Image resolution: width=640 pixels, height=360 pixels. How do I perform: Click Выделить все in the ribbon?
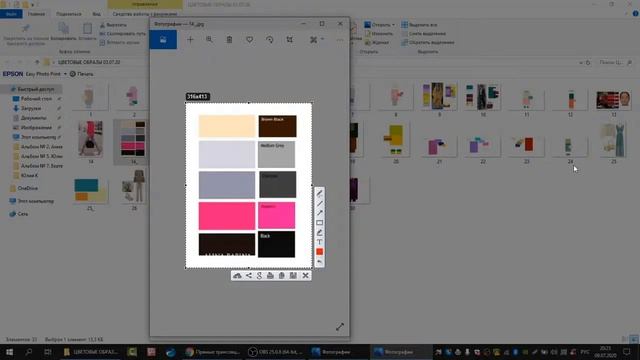pyautogui.click(x=420, y=25)
